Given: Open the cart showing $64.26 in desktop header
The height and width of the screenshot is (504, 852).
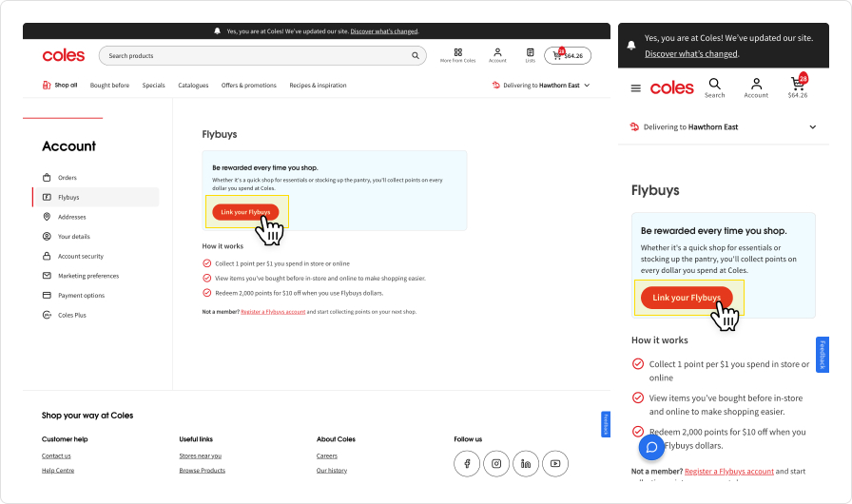Looking at the screenshot, I should pos(568,55).
